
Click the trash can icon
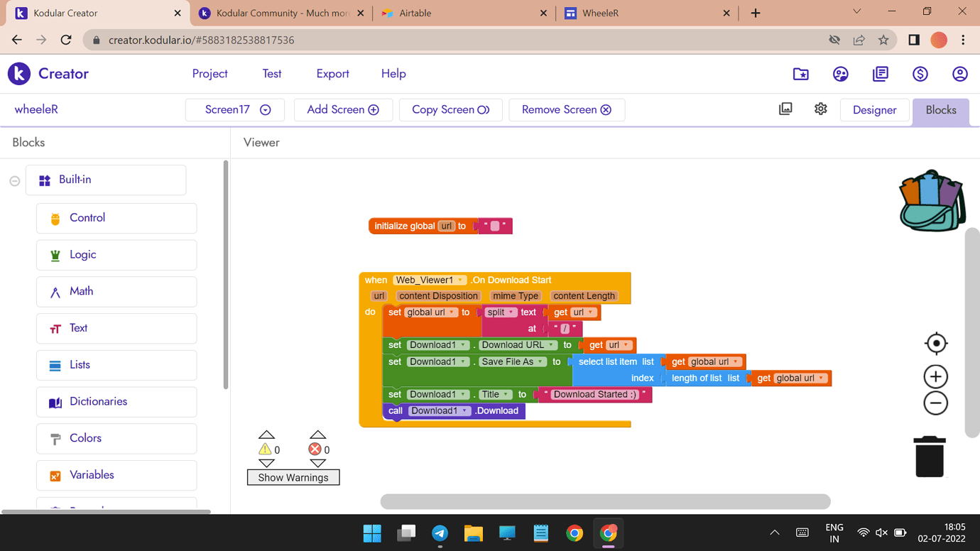(x=929, y=457)
